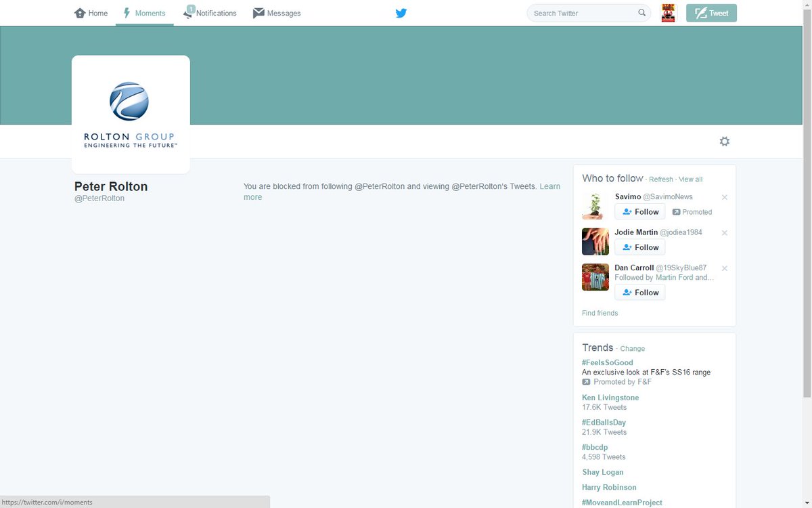Viewport: 812px width, 508px height.
Task: Open the #bbcdp trend
Action: [595, 447]
